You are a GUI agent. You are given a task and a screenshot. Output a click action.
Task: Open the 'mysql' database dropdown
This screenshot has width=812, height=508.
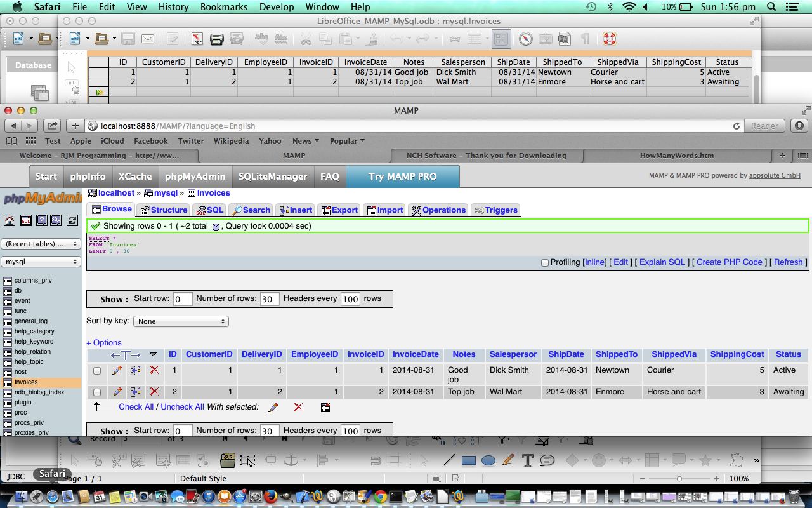[41, 262]
